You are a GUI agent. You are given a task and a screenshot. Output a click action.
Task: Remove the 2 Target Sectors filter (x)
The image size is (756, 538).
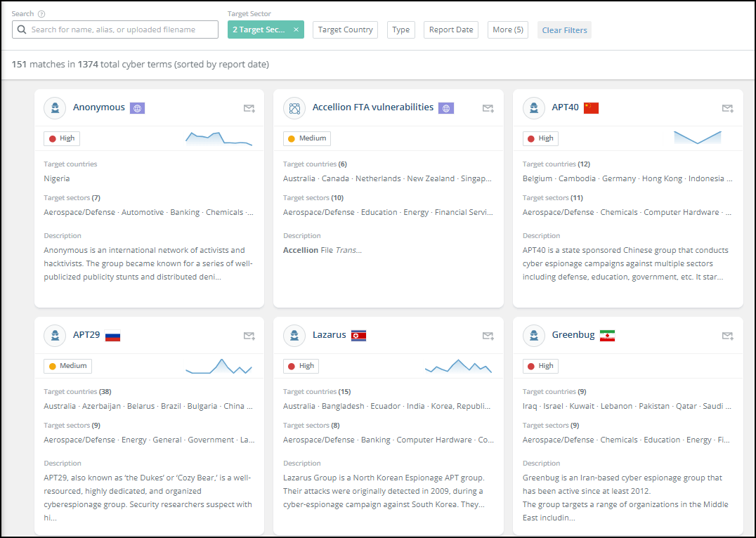pos(296,29)
